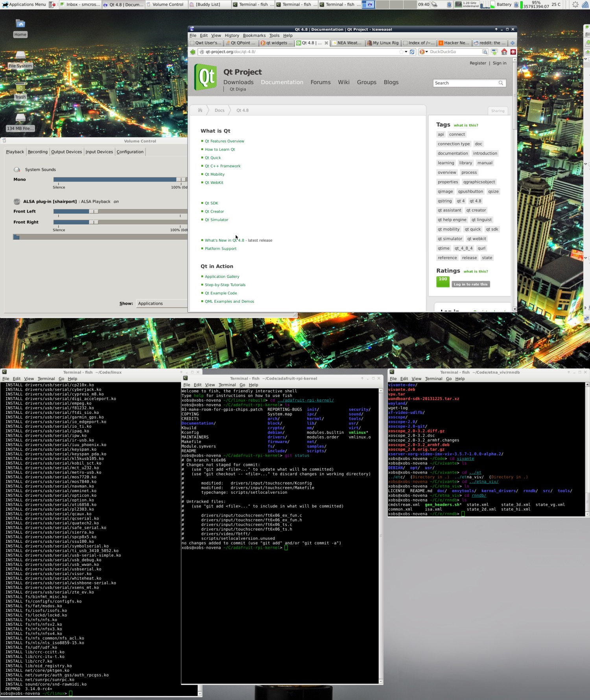Image resolution: width=590 pixels, height=700 pixels.
Task: Open Qt Creator link
Action: click(214, 211)
